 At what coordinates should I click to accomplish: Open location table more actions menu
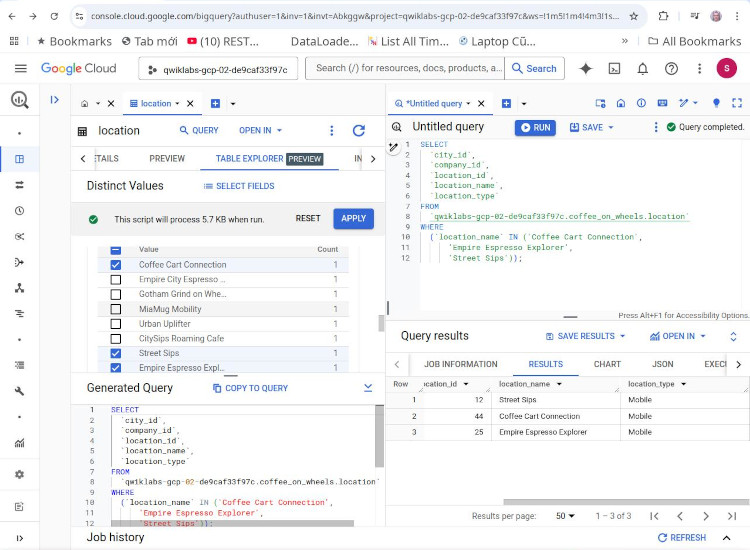click(331, 131)
